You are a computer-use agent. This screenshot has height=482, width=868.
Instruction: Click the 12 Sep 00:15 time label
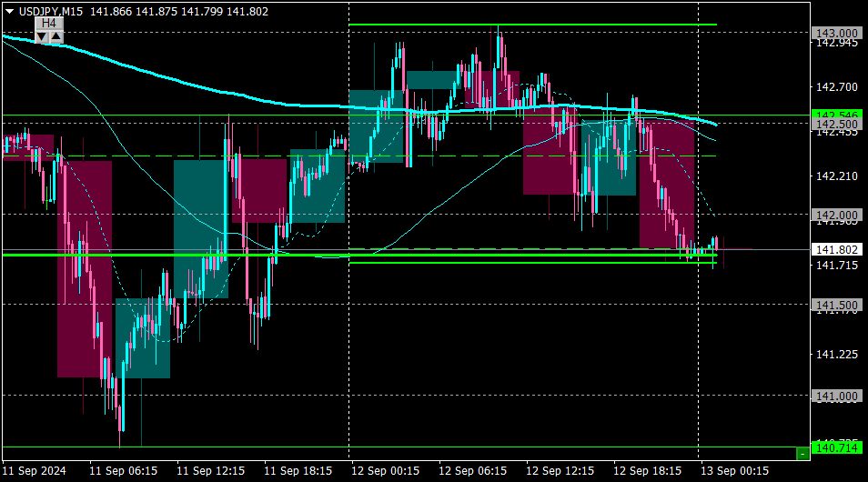[385, 471]
